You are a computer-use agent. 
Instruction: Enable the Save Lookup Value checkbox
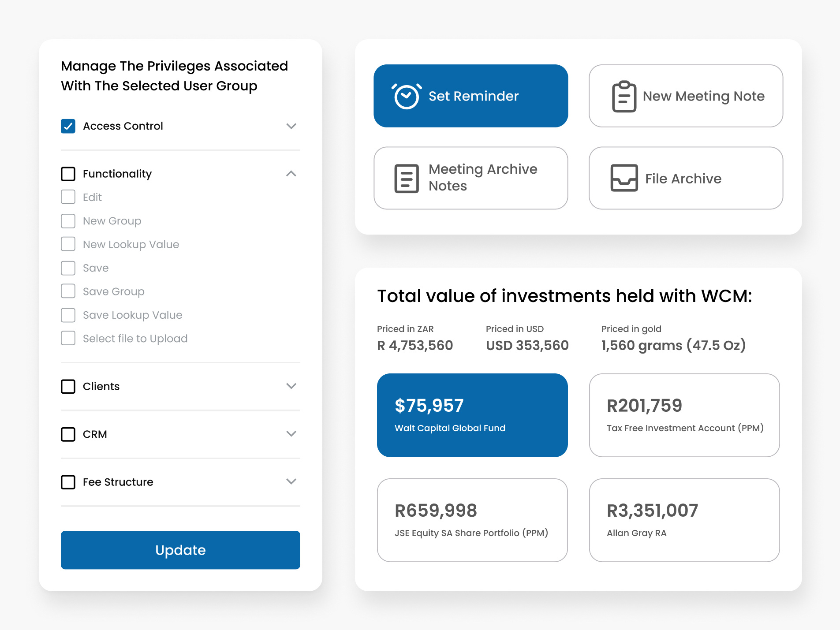tap(68, 315)
